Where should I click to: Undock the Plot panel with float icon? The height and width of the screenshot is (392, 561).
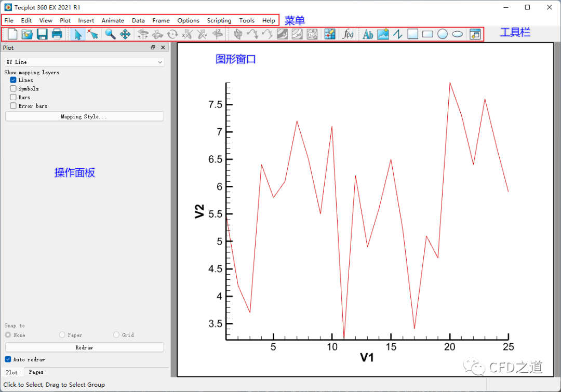pyautogui.click(x=153, y=48)
